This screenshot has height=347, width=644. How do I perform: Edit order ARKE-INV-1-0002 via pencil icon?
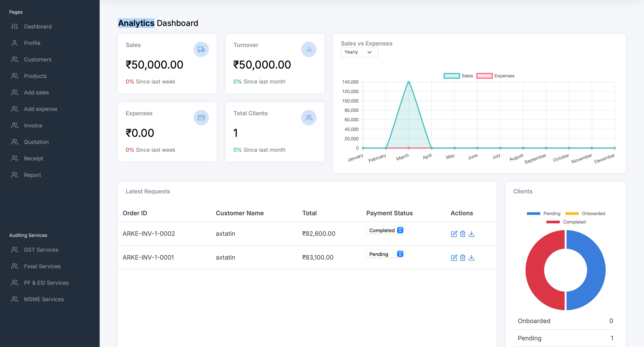tap(454, 234)
